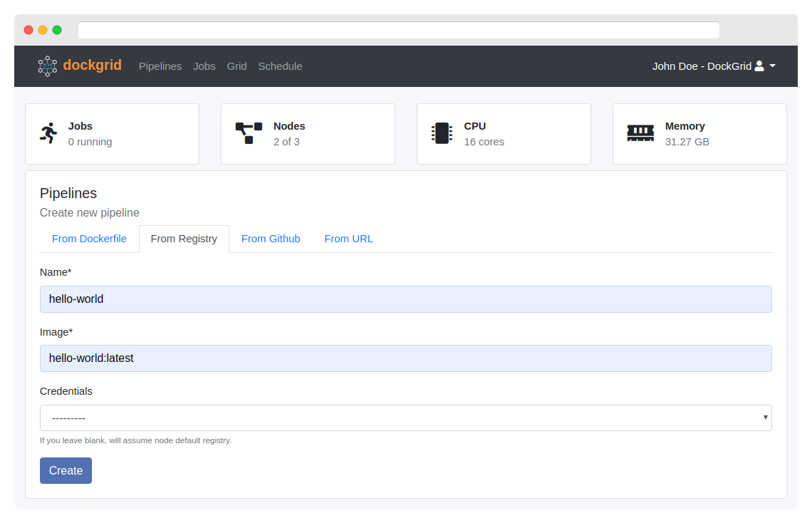The width and height of the screenshot is (812, 523).
Task: Click the green window maximize button
Action: tap(57, 30)
